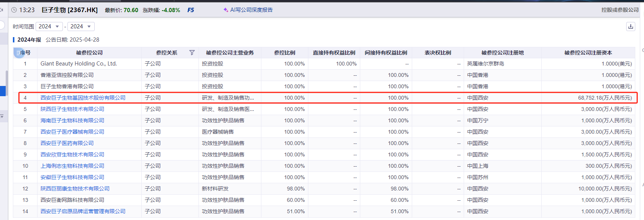Click the download export icon

pyautogui.click(x=630, y=27)
